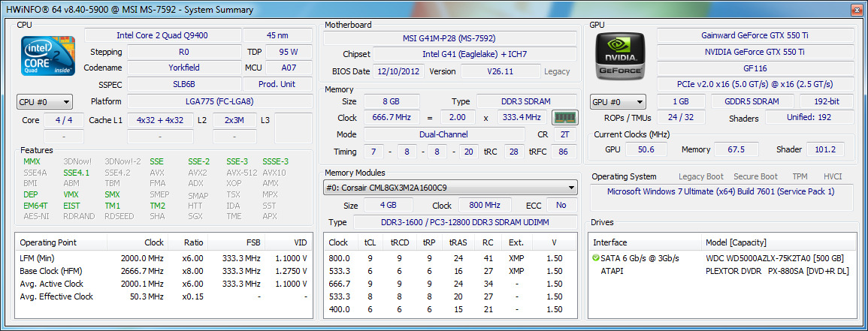Screen dimensions: 868x331
Task: Click the green memory module icon
Action: pyautogui.click(x=565, y=118)
